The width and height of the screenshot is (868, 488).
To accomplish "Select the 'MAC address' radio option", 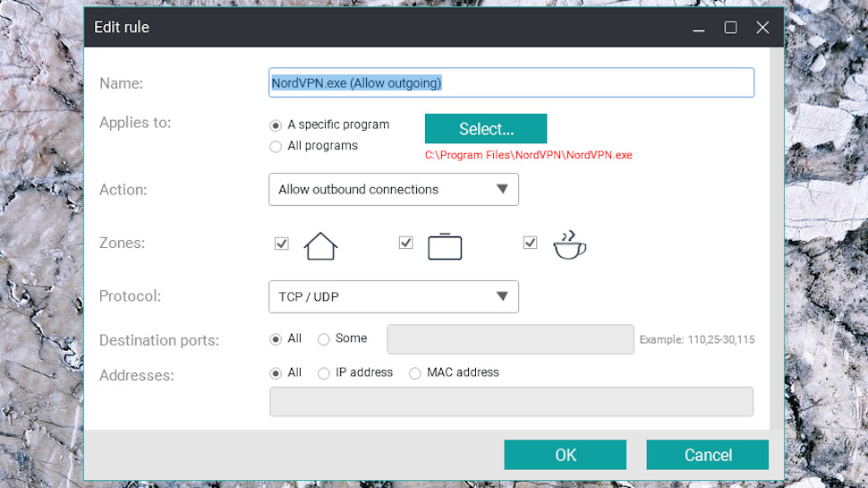I will point(414,373).
